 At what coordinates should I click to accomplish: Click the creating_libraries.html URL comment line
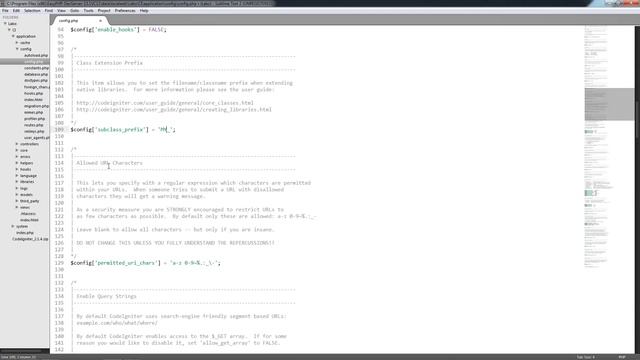(x=174, y=109)
